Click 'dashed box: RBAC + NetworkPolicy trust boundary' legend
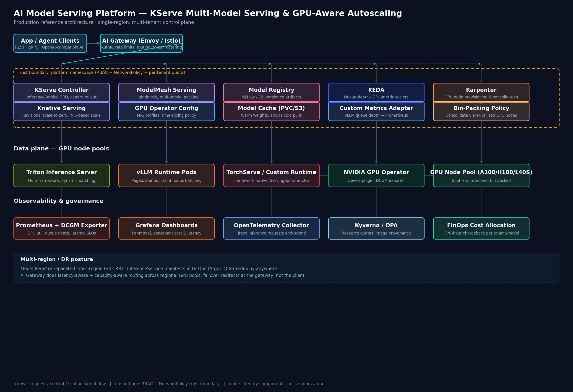This screenshot has height=392, width=573. 167,384
